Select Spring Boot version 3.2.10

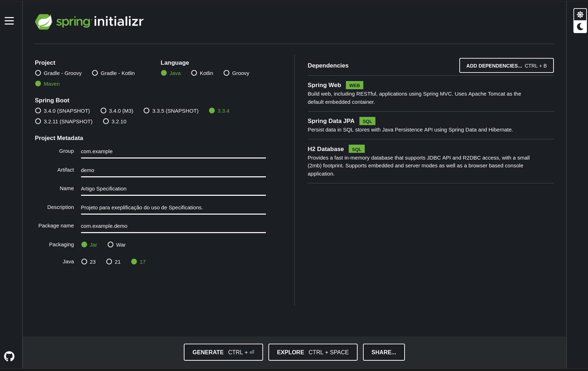pyautogui.click(x=106, y=121)
